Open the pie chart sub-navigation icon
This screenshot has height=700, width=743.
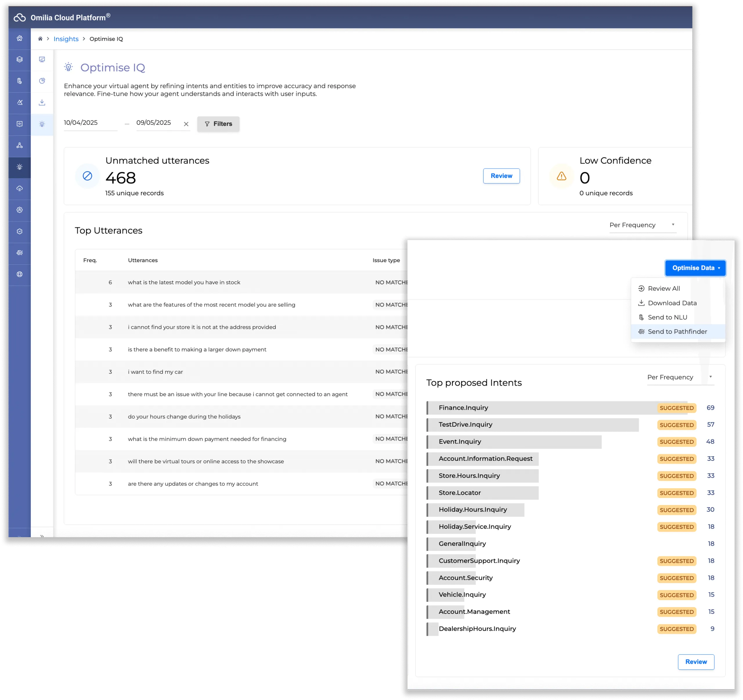pos(42,81)
